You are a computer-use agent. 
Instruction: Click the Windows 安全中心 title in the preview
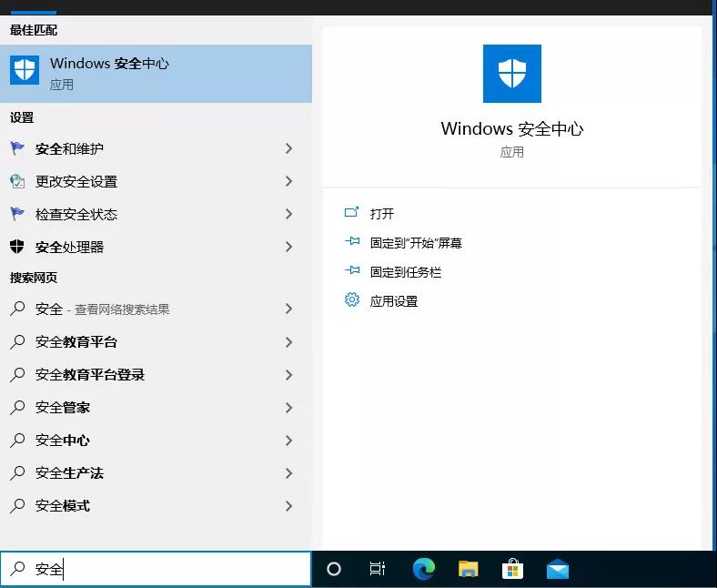(x=511, y=128)
